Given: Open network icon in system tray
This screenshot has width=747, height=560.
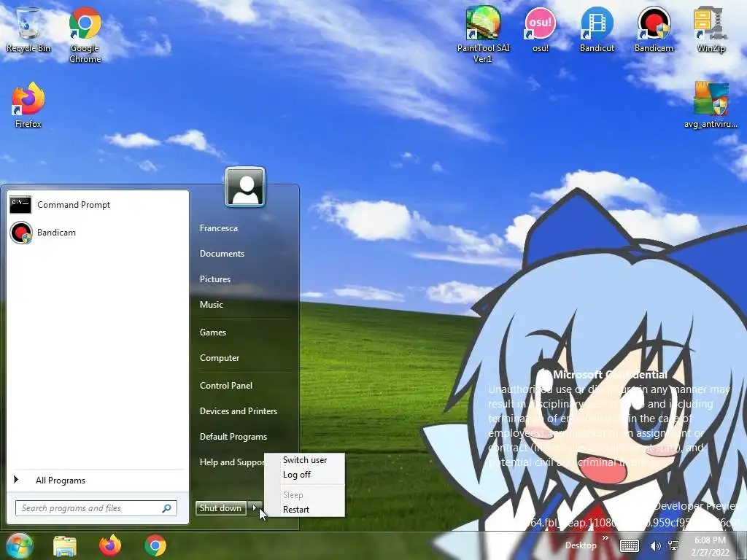Looking at the screenshot, I should tap(673, 545).
